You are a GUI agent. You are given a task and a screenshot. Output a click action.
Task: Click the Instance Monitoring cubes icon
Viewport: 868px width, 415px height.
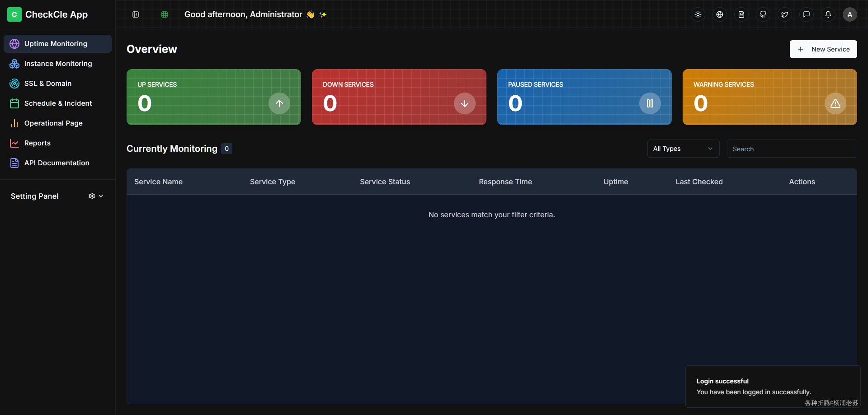[14, 64]
